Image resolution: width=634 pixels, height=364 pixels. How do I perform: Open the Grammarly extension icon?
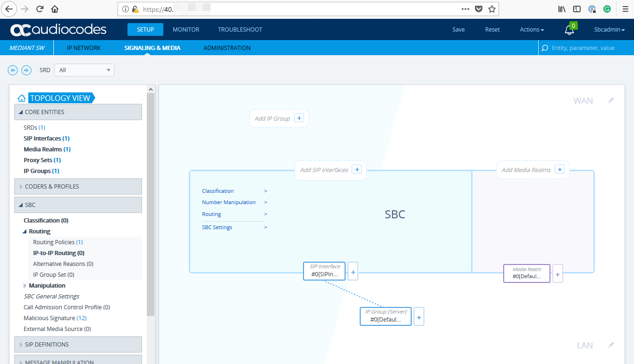click(607, 9)
